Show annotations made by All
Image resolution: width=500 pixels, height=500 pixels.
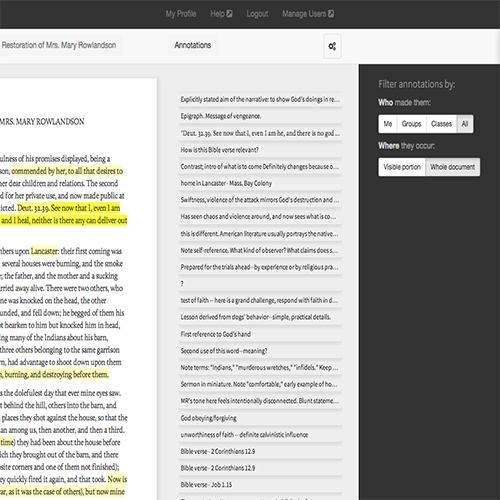click(465, 124)
